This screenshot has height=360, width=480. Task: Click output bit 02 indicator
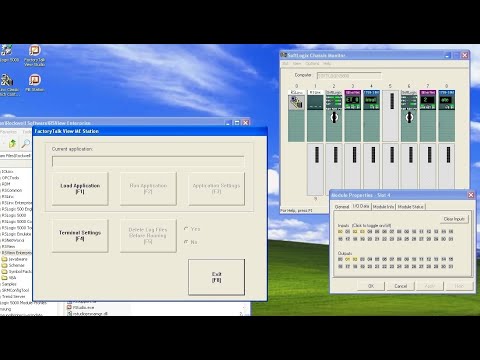click(355, 259)
